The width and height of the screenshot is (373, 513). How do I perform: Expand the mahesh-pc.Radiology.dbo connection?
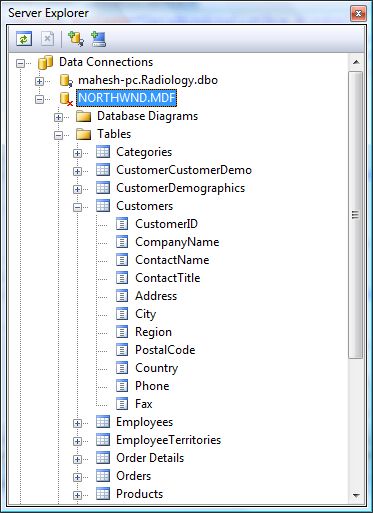click(x=40, y=81)
